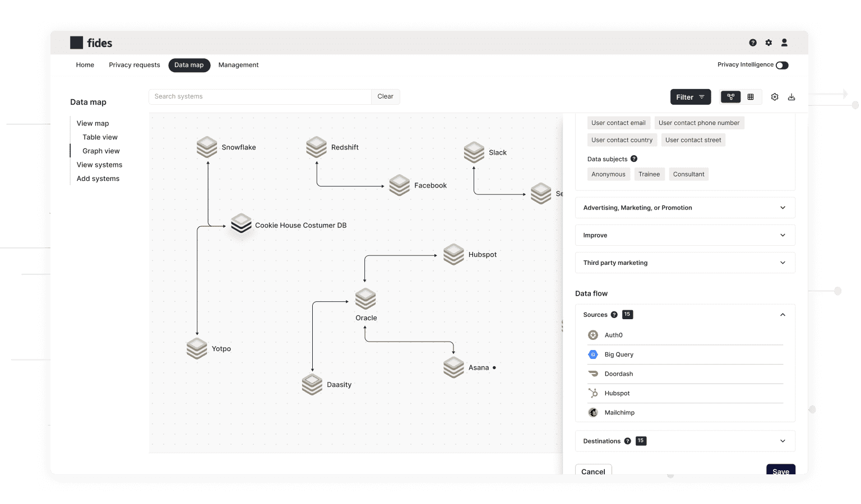The width and height of the screenshot is (861, 504).
Task: Switch to the graph map view icon
Action: pyautogui.click(x=730, y=97)
